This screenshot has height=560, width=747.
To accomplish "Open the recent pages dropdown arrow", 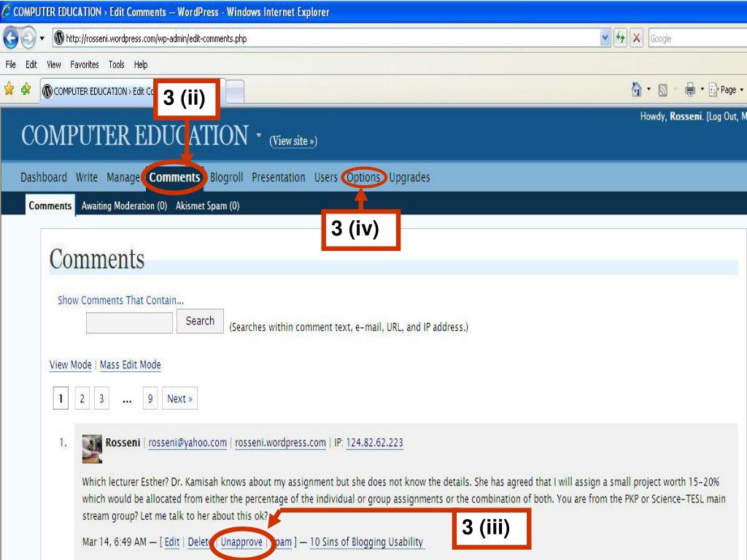I will 42,38.
